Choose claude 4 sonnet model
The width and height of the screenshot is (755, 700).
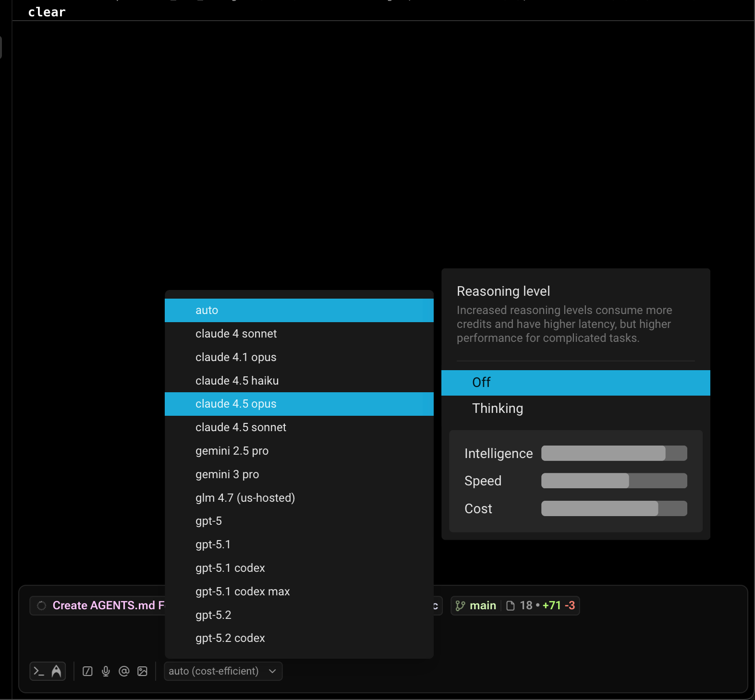tap(299, 334)
